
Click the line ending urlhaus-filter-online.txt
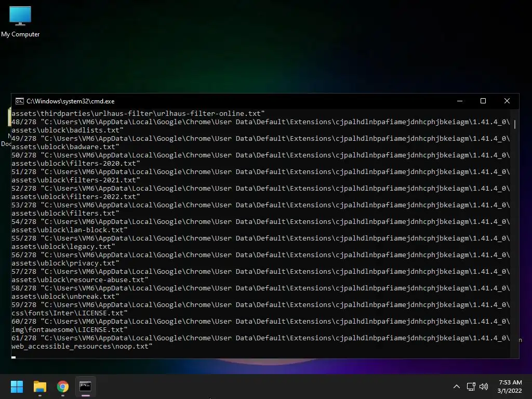(138, 113)
